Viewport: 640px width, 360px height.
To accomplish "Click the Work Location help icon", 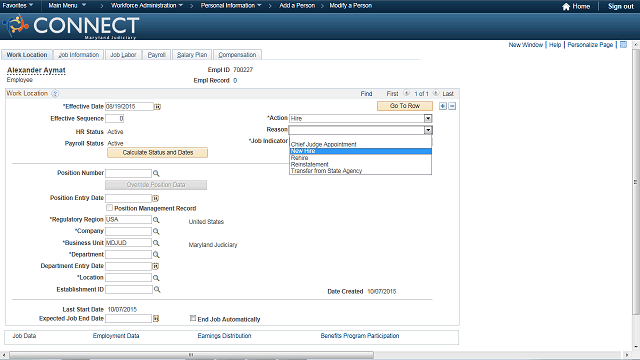I will [x=55, y=93].
